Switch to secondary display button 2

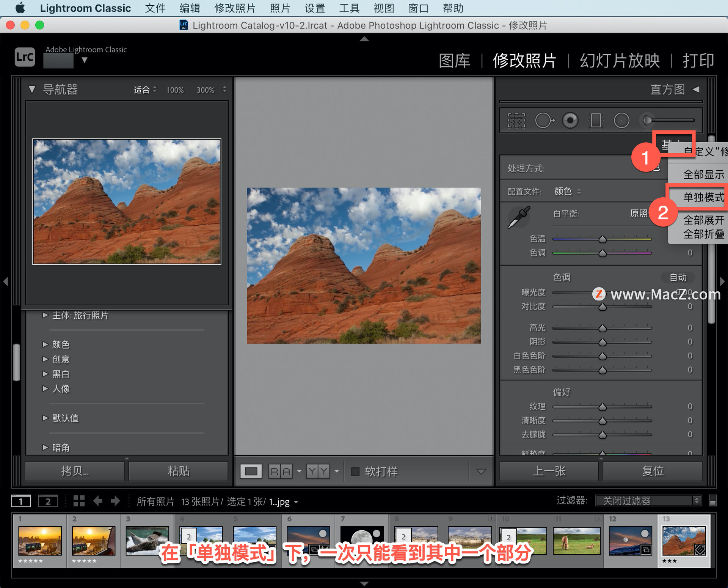click(x=48, y=501)
